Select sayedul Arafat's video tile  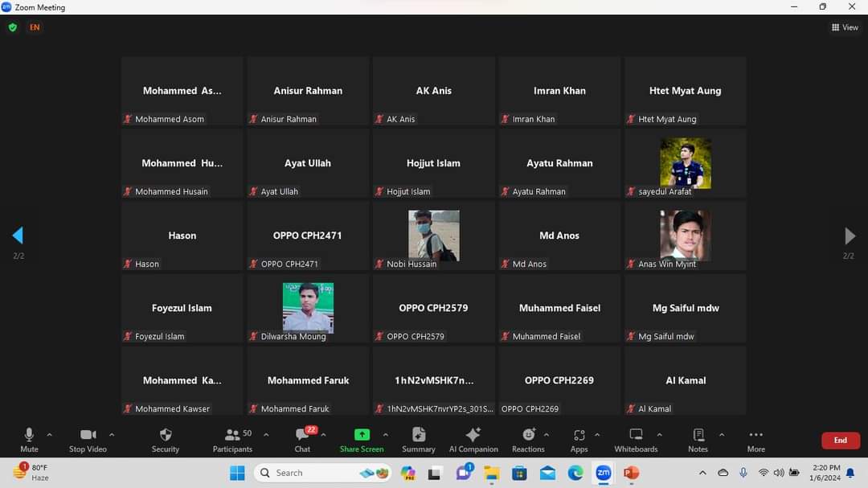pos(686,163)
